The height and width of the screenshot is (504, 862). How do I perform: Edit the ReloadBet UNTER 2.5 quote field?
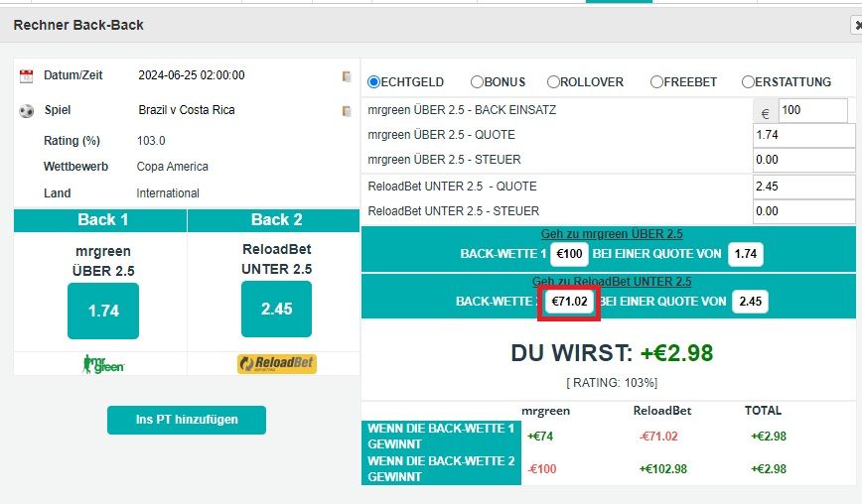tap(803, 187)
